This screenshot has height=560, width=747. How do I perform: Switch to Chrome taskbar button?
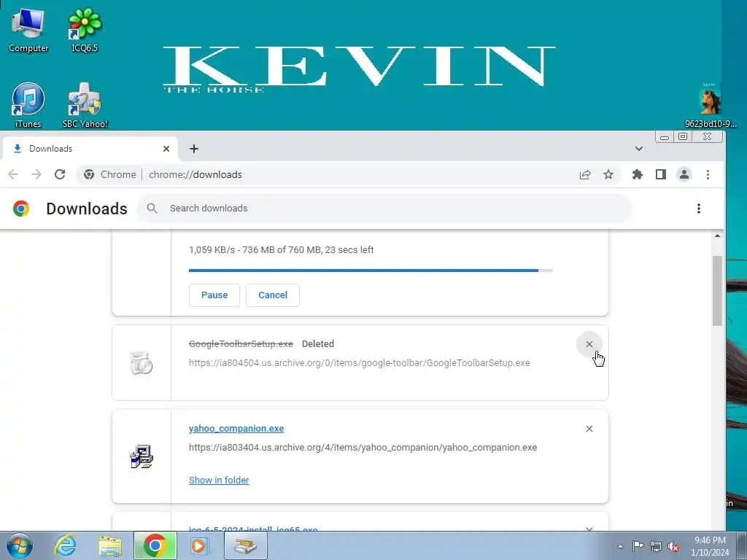coord(155,545)
